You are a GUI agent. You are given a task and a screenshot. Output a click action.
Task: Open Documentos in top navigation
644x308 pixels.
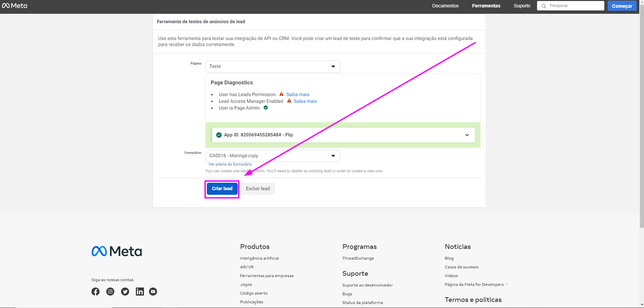point(445,6)
